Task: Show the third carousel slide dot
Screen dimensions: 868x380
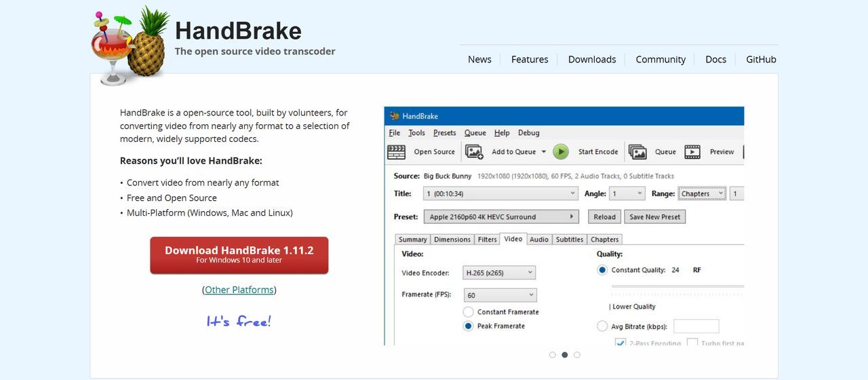Action: [x=577, y=355]
